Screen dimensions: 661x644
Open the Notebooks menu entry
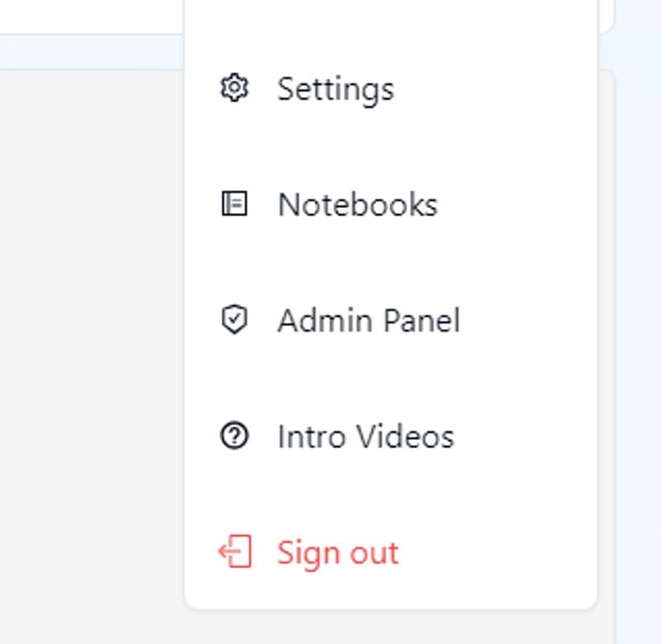(x=357, y=204)
